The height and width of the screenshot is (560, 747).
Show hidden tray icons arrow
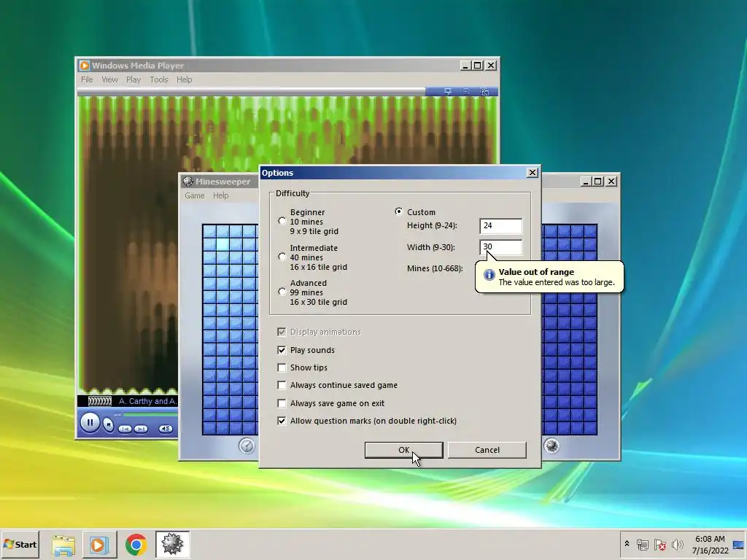point(627,544)
